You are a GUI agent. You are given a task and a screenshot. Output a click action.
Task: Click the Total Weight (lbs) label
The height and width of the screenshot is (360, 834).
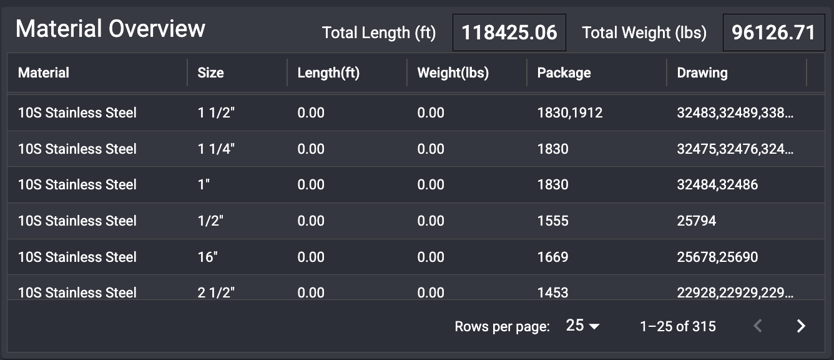tap(645, 33)
